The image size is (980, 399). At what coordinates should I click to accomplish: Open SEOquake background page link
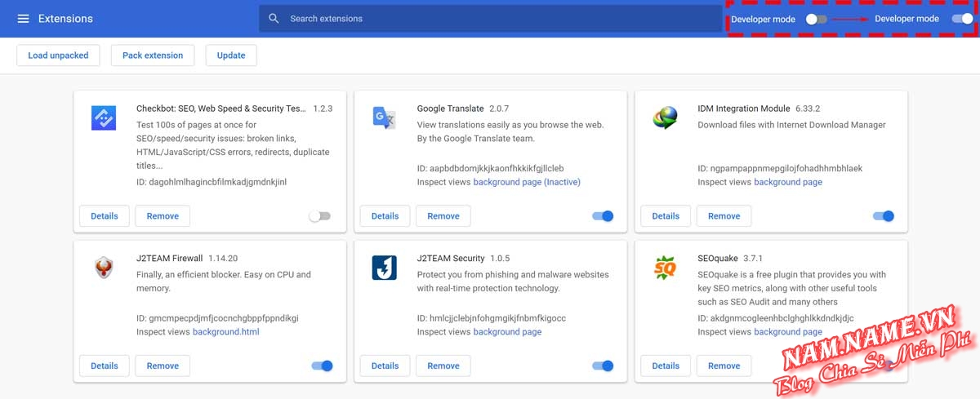click(x=788, y=332)
